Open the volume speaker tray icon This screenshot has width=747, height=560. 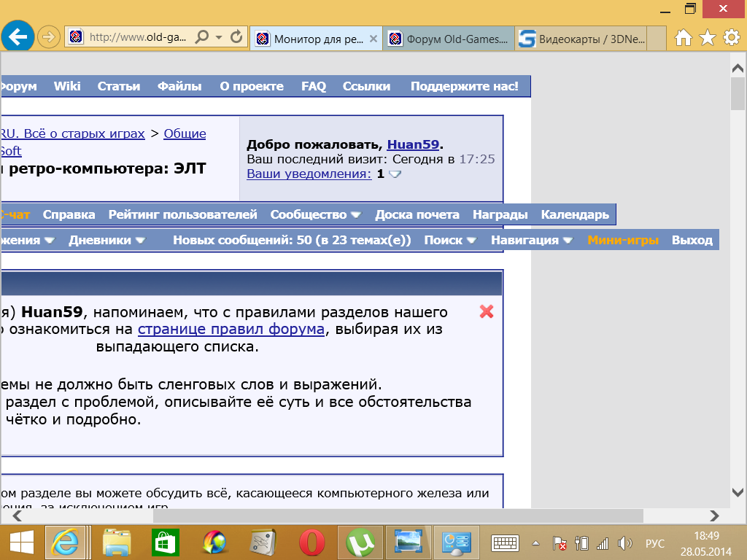[624, 543]
